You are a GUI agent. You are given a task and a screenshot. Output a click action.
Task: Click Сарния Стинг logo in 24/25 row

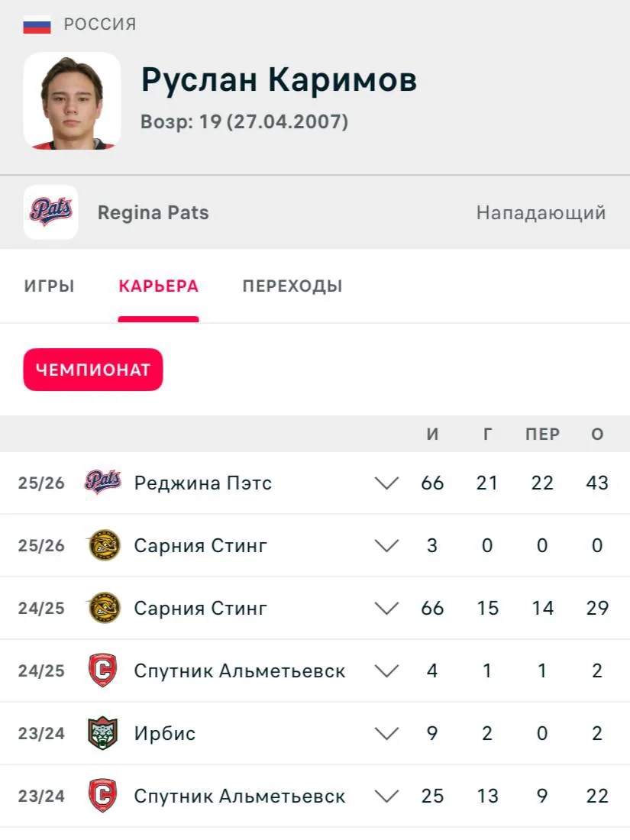click(103, 608)
